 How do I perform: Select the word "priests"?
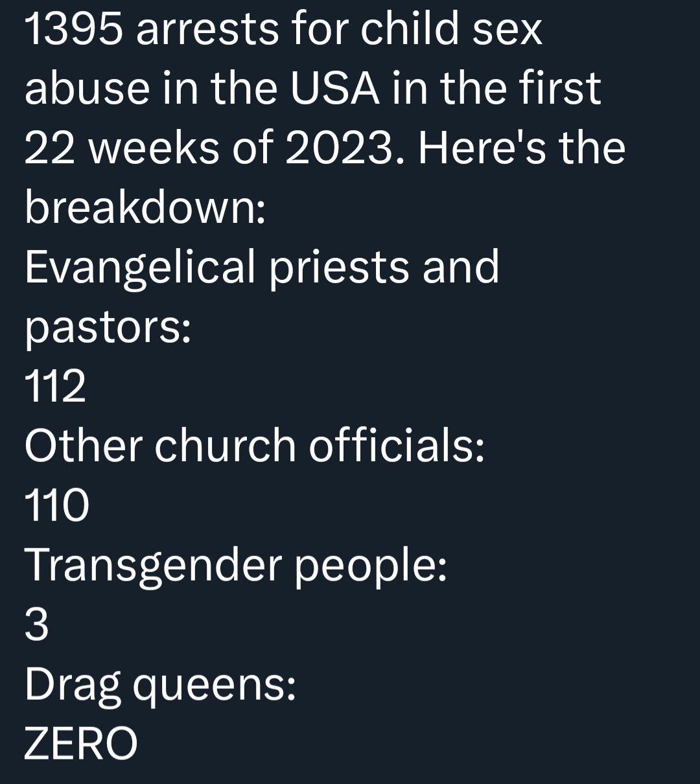(x=339, y=268)
